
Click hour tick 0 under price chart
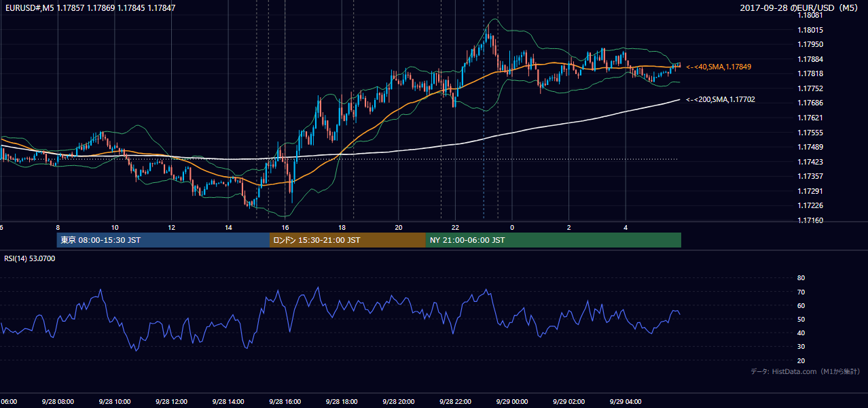tap(512, 227)
